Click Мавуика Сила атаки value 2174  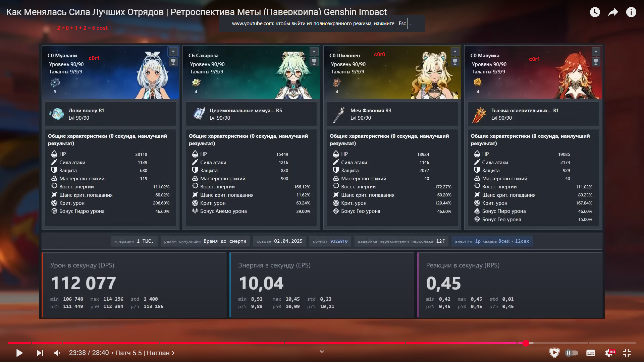[x=565, y=163]
